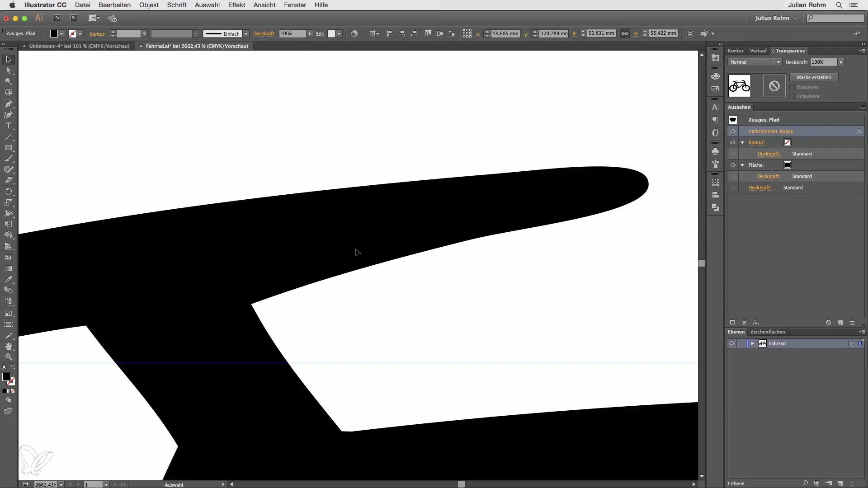Open the Objekt menu
The width and height of the screenshot is (868, 488).
(149, 5)
